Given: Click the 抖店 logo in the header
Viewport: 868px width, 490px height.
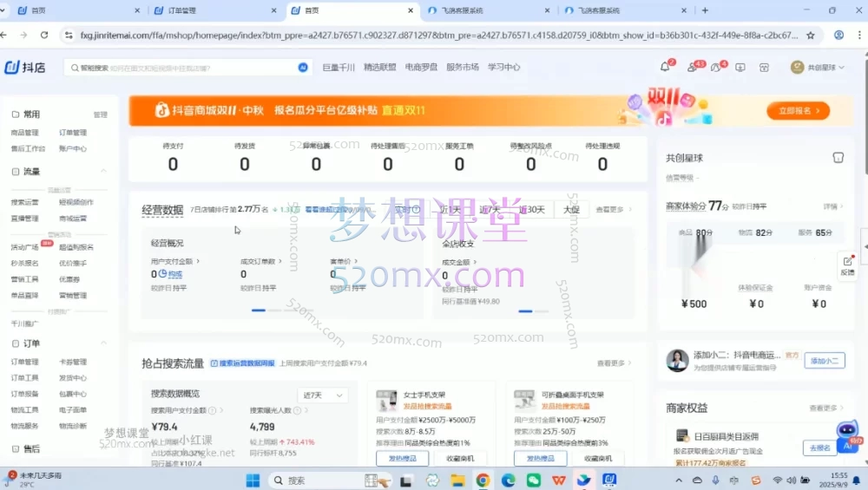Looking at the screenshot, I should pos(25,68).
